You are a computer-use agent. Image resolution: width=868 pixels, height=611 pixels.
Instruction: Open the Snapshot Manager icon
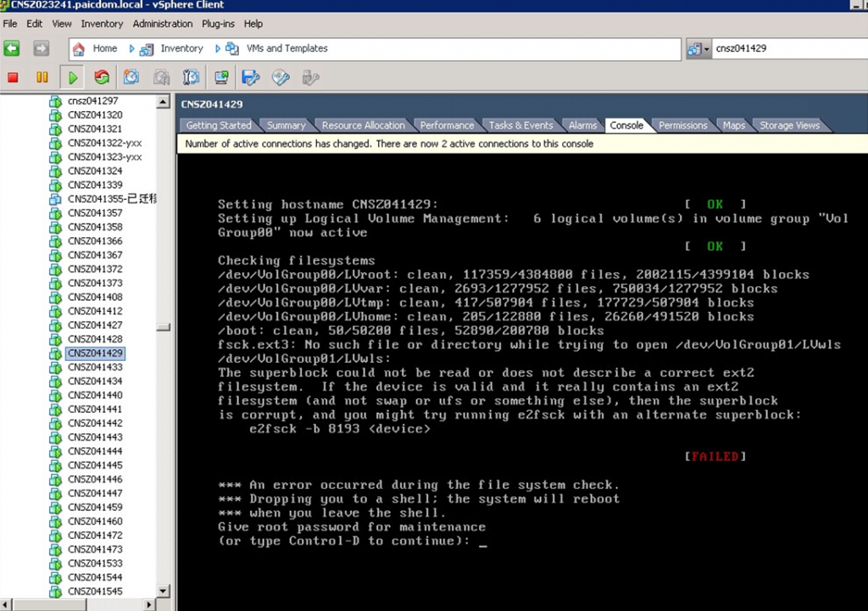(x=191, y=77)
